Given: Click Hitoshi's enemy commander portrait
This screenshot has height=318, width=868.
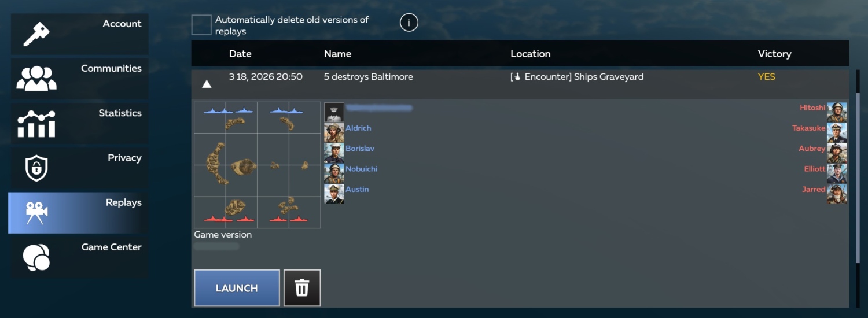Looking at the screenshot, I should [836, 112].
